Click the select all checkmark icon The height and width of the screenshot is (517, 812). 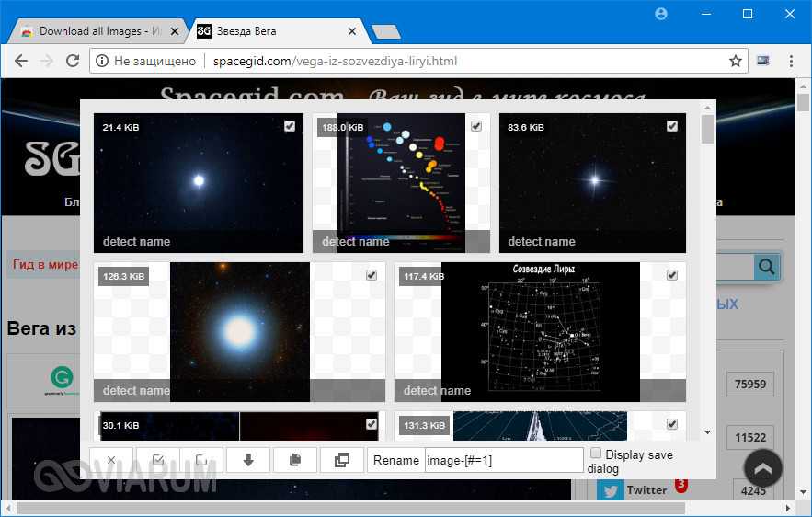pos(157,460)
